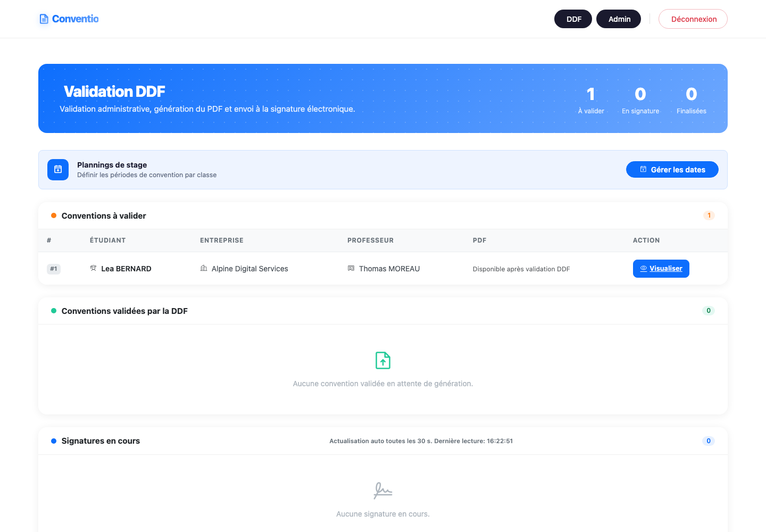Go to home via the Conventio brand link
Image resolution: width=766 pixels, height=532 pixels.
point(69,19)
